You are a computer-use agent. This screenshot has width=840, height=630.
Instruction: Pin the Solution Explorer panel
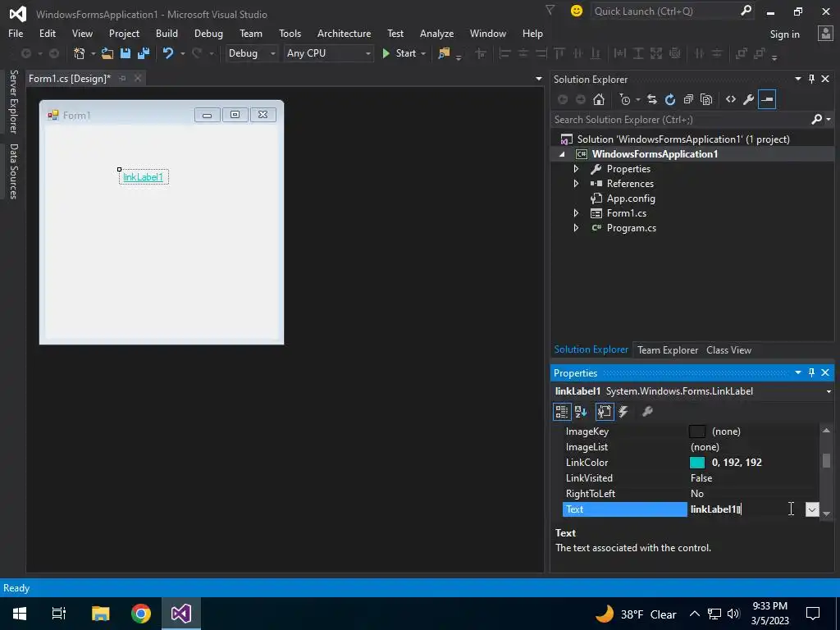click(811, 79)
